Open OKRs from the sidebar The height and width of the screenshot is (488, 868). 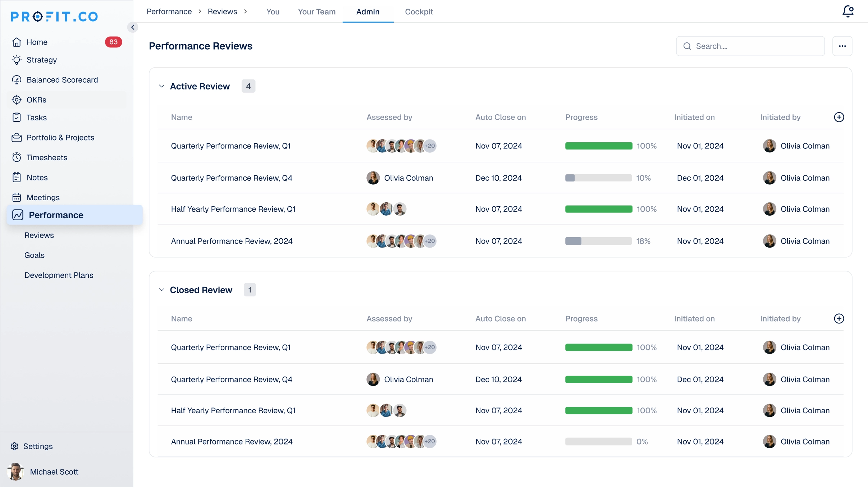tap(36, 100)
